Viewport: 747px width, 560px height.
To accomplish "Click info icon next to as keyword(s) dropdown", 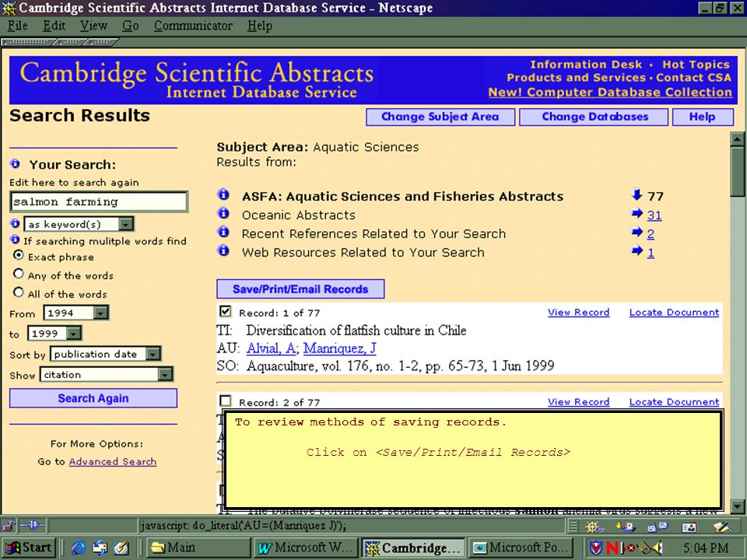I will coord(16,223).
